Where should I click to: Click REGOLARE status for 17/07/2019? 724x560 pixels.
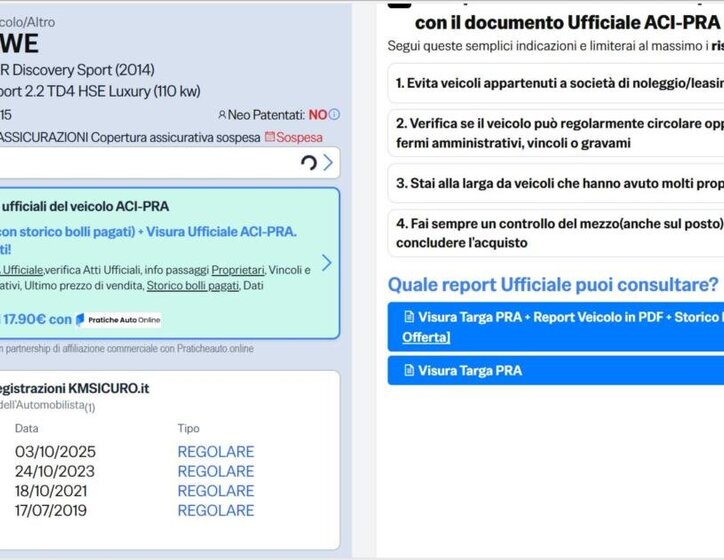pos(215,511)
